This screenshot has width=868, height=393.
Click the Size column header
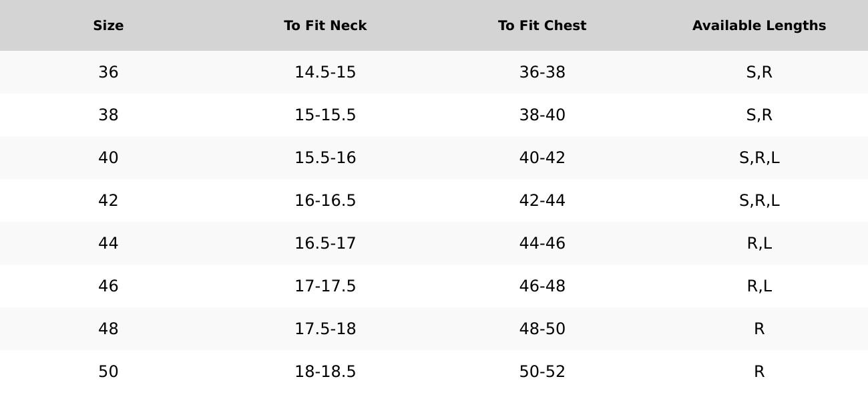pyautogui.click(x=108, y=25)
